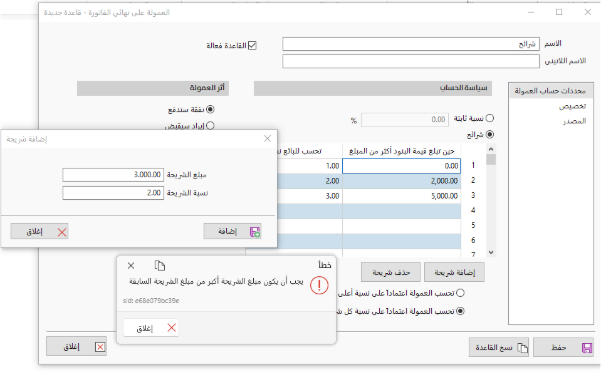Select the نفقة ستدفع radio option
Screen dimensions: 601x377
pyautogui.click(x=210, y=110)
